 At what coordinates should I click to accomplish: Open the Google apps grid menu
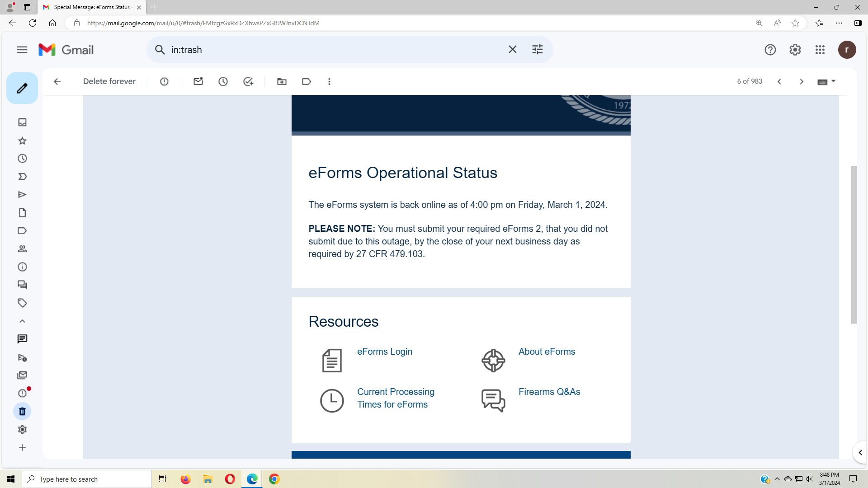point(820,50)
